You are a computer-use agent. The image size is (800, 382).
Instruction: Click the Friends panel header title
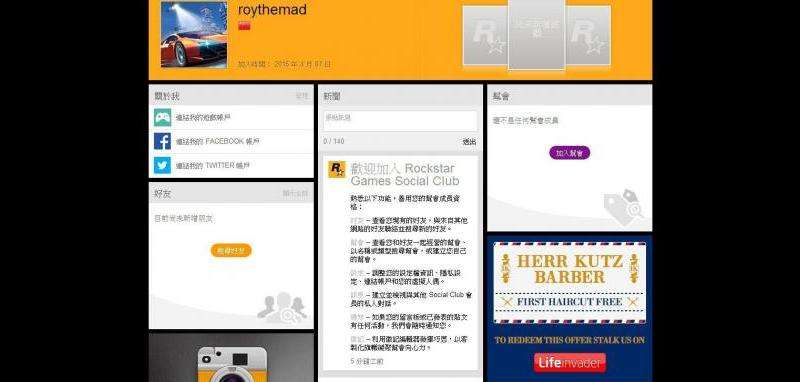pos(163,194)
